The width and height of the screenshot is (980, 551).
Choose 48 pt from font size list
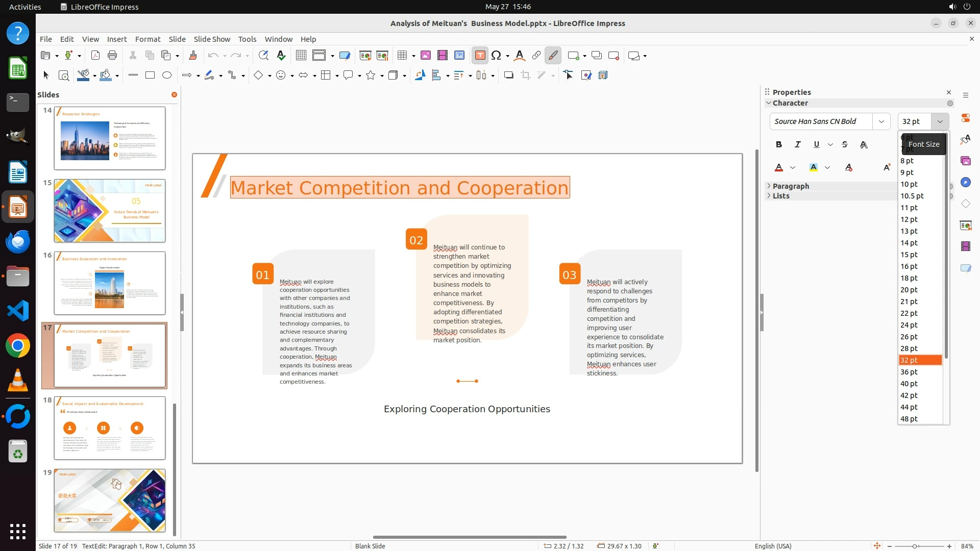pyautogui.click(x=909, y=419)
